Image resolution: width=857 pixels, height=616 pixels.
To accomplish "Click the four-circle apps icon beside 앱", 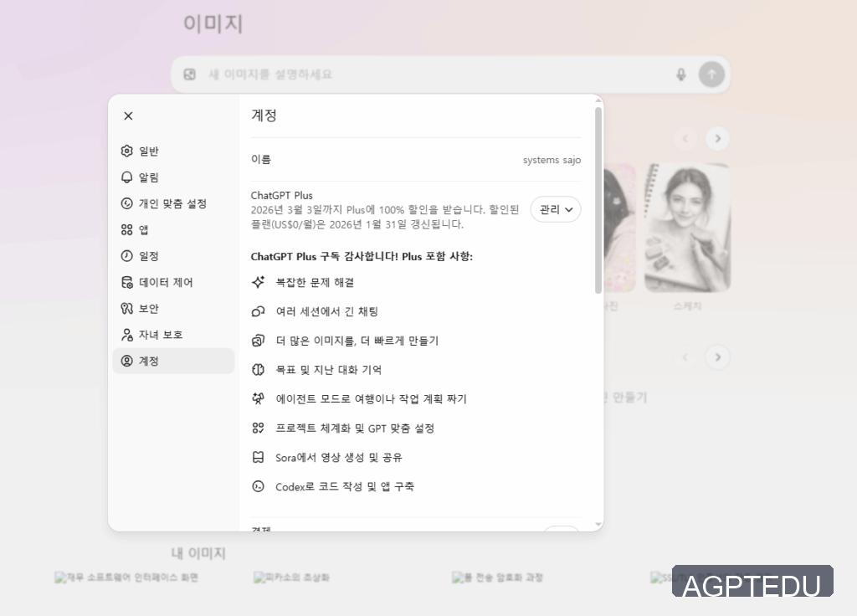I will tap(127, 229).
